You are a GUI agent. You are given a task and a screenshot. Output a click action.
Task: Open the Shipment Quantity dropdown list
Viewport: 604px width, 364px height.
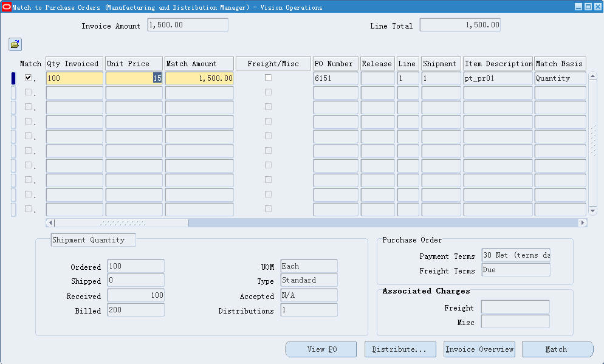click(93, 240)
